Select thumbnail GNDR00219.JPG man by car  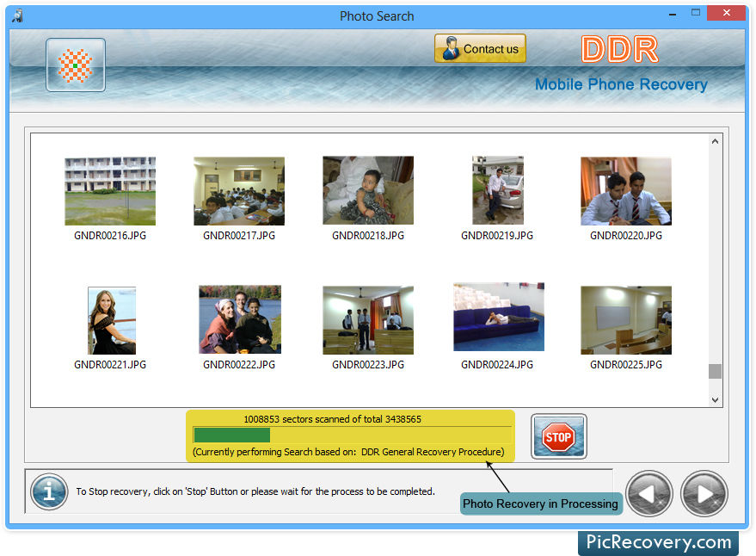pyautogui.click(x=498, y=190)
